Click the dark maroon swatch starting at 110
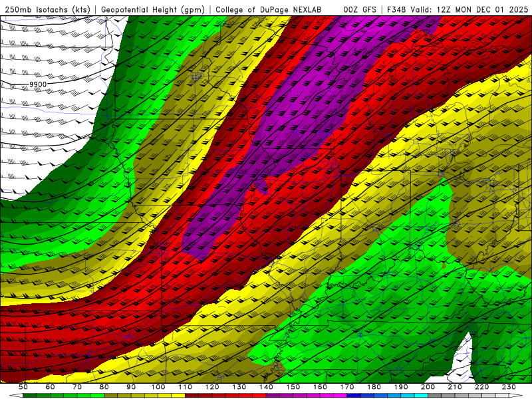 192,396
